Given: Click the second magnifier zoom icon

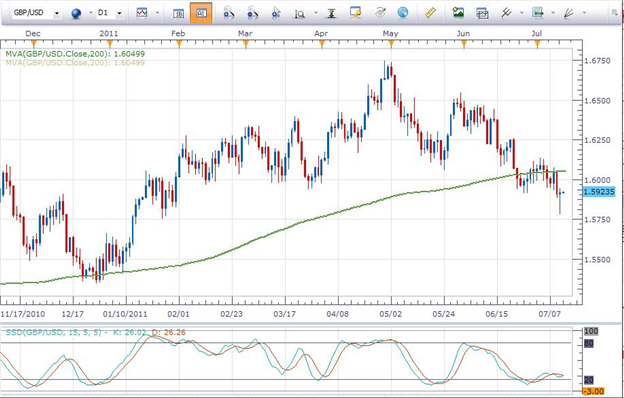Looking at the screenshot, I should [x=252, y=13].
